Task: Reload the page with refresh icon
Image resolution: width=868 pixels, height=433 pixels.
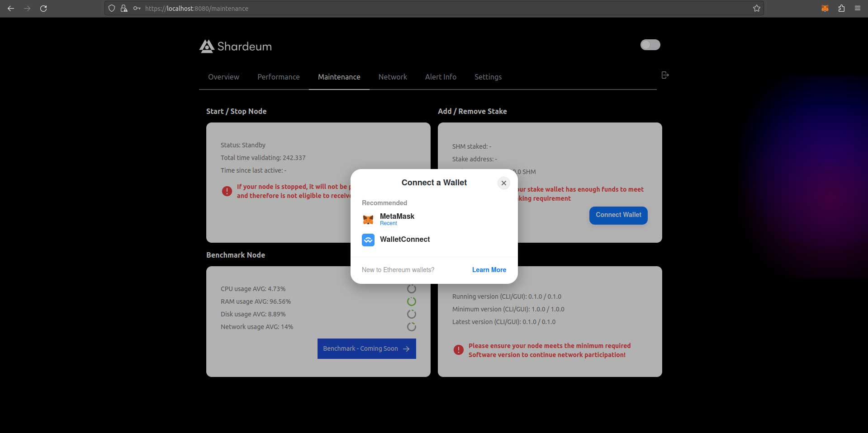Action: tap(43, 9)
